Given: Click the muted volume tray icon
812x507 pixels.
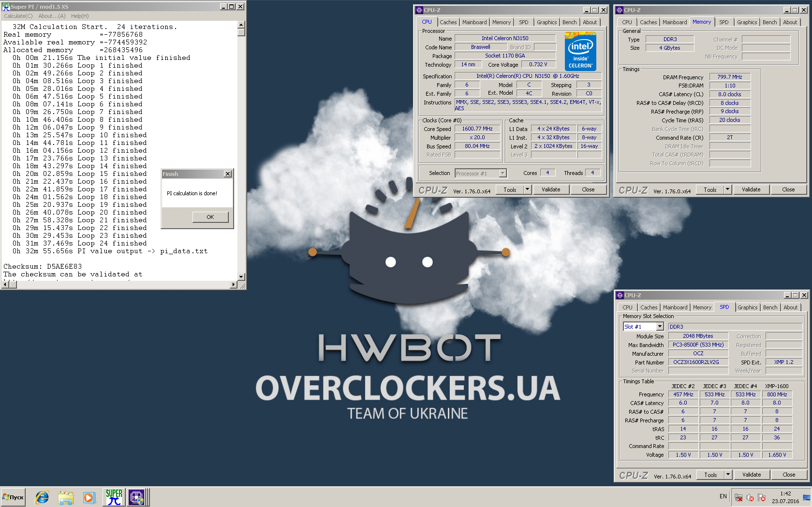Looking at the screenshot, I should tap(750, 497).
